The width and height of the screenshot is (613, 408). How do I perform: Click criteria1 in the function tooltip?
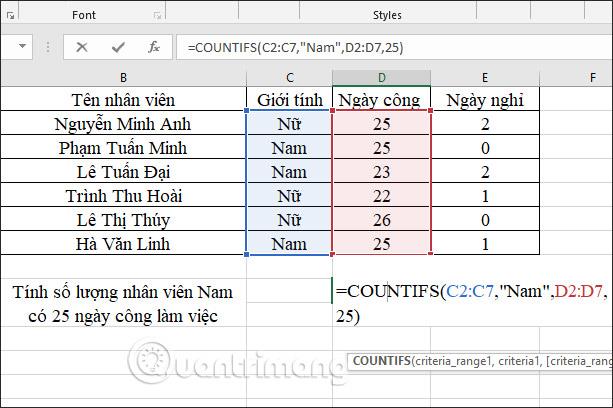(519, 361)
